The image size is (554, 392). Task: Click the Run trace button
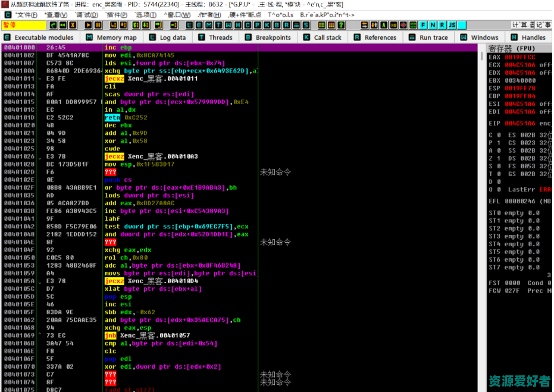pyautogui.click(x=428, y=37)
